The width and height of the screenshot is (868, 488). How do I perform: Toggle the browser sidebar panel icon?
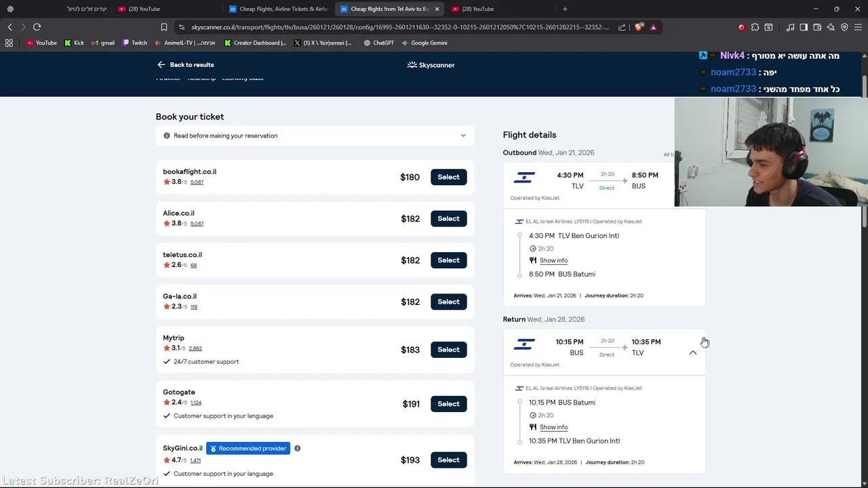[804, 27]
